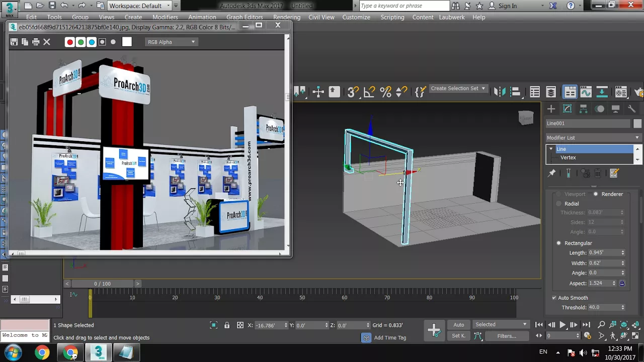Click the white color swatch in the image window

[127, 42]
